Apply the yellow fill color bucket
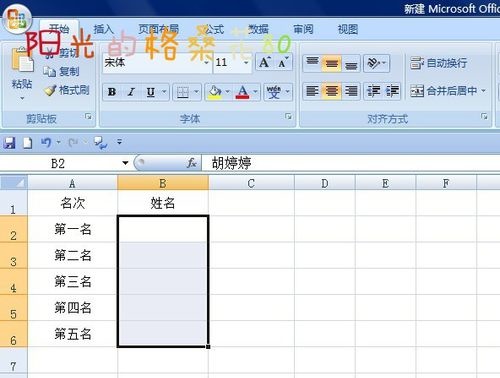This screenshot has height=378, width=500. tap(215, 92)
